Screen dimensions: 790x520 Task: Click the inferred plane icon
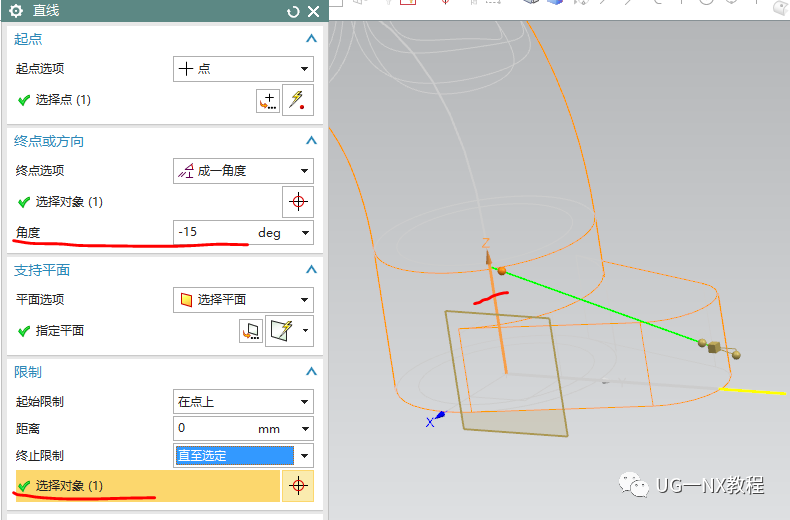point(282,331)
